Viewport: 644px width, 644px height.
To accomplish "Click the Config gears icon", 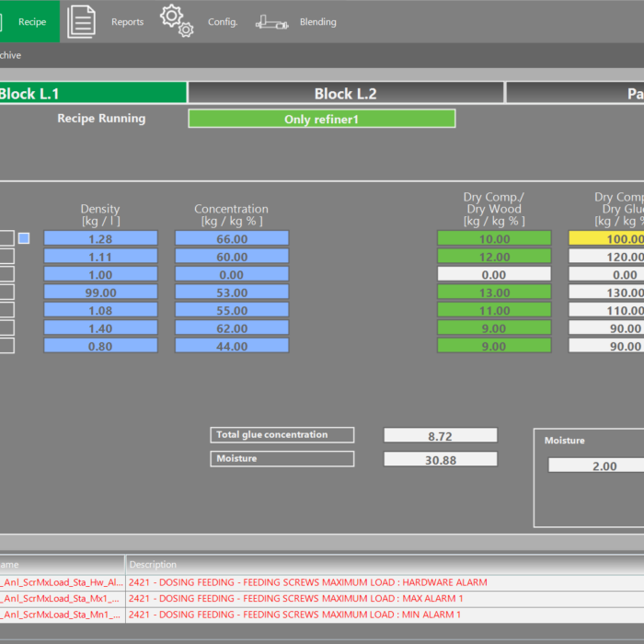I will 177,21.
